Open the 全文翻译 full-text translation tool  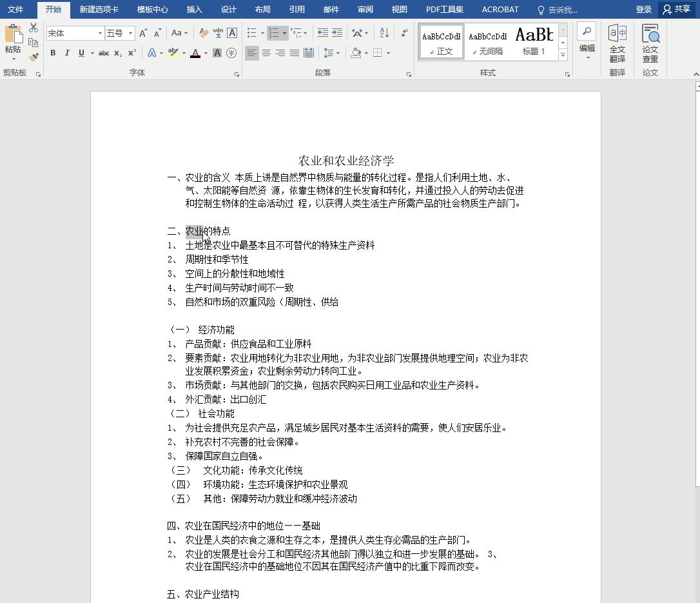[617, 43]
